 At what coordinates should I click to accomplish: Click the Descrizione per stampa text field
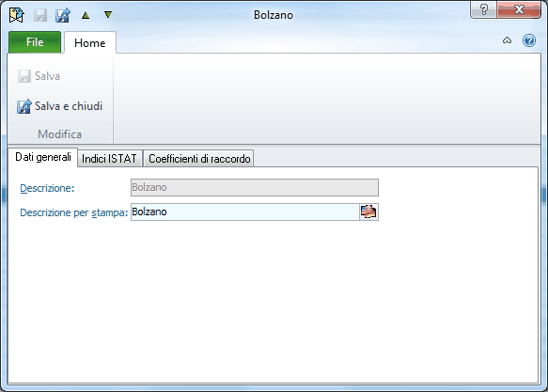tap(245, 212)
